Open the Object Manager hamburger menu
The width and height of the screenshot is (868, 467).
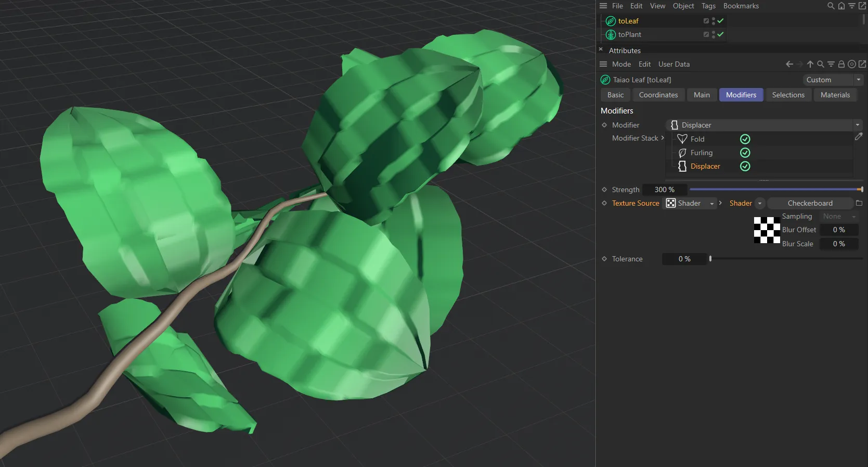pos(603,6)
